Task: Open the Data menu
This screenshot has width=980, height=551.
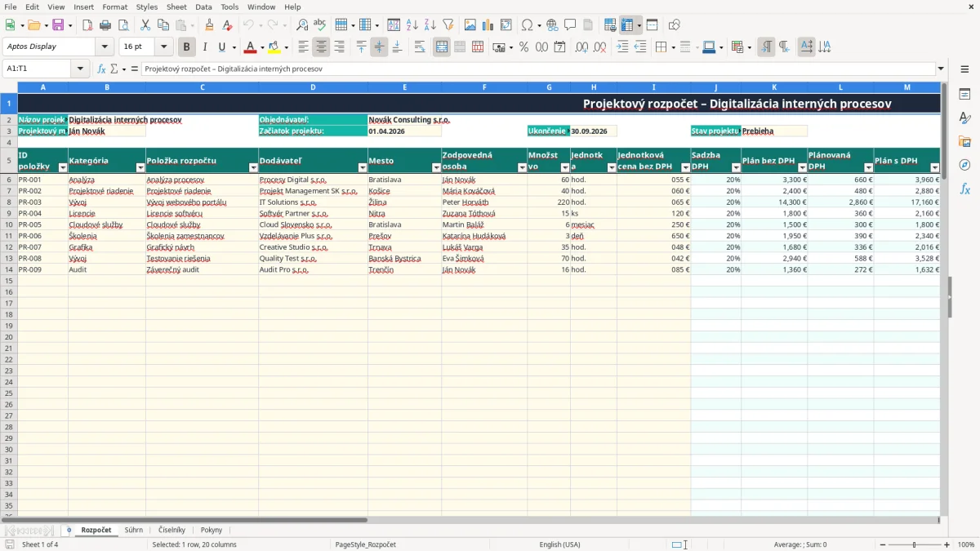Action: click(203, 7)
